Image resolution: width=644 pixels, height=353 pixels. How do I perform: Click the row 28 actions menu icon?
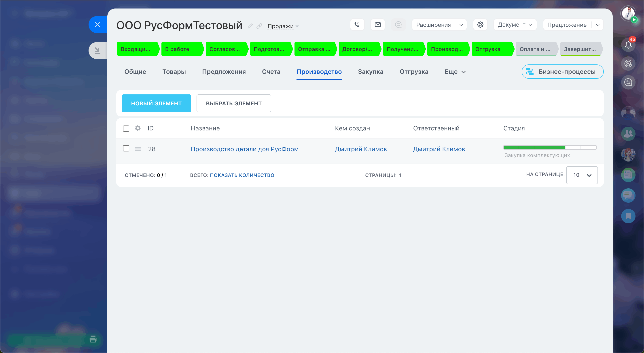138,149
